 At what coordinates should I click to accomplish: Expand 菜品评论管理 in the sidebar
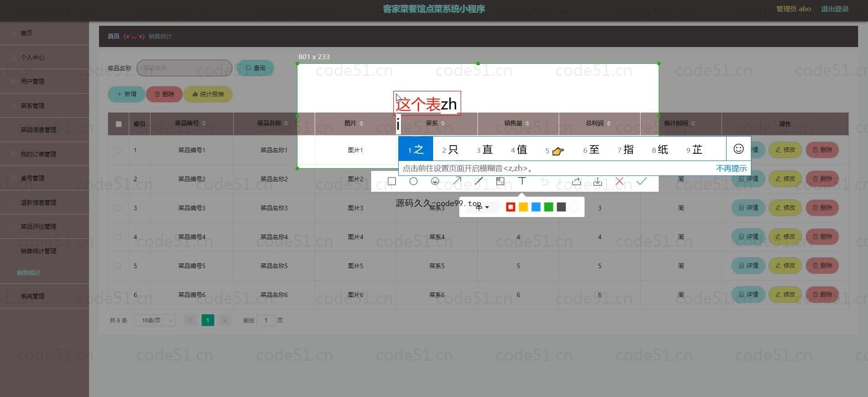(x=44, y=227)
